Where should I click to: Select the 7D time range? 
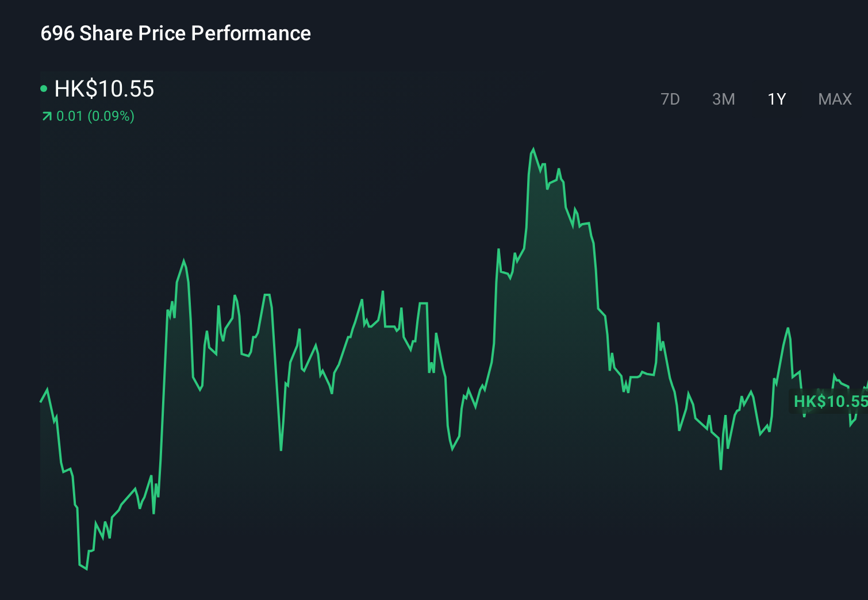(671, 99)
